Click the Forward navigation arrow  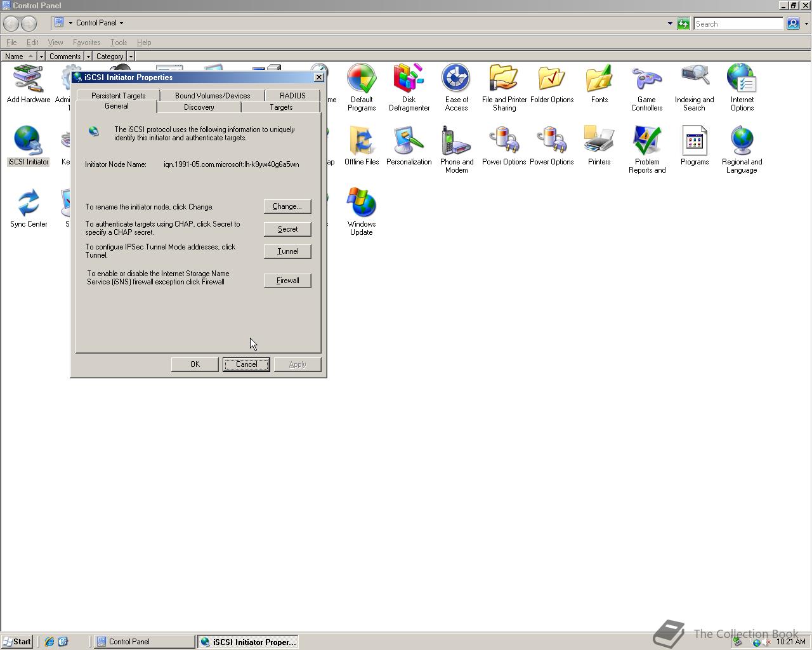29,23
